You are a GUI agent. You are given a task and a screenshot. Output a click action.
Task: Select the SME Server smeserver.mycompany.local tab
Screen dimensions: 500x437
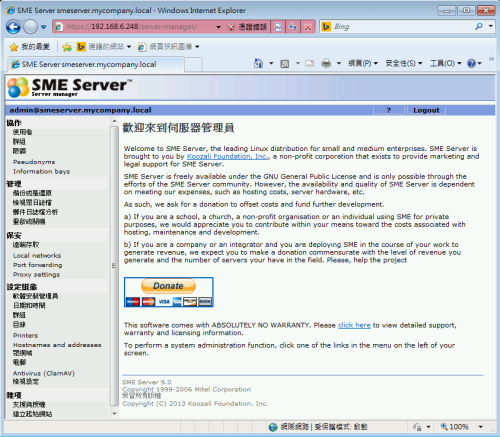[96, 64]
